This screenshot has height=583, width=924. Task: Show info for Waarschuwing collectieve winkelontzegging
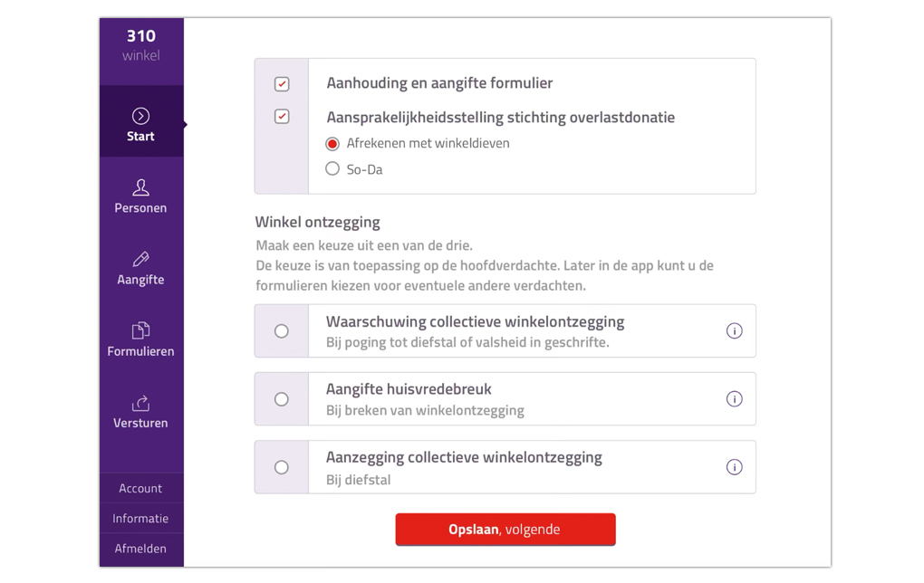(x=735, y=331)
